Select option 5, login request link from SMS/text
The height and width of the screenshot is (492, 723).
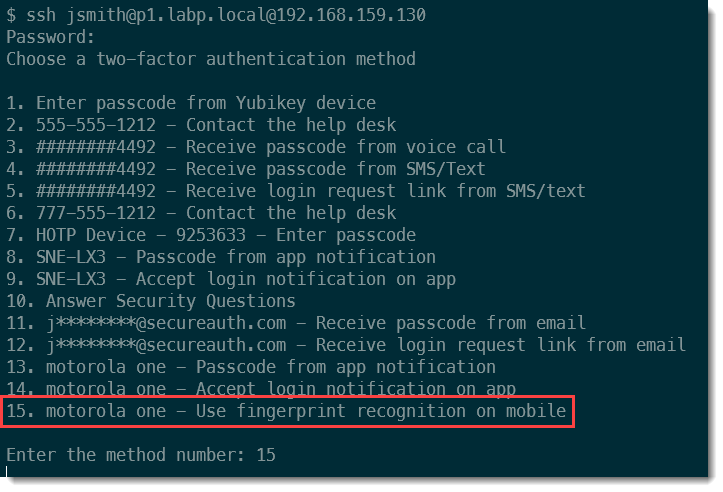296,191
